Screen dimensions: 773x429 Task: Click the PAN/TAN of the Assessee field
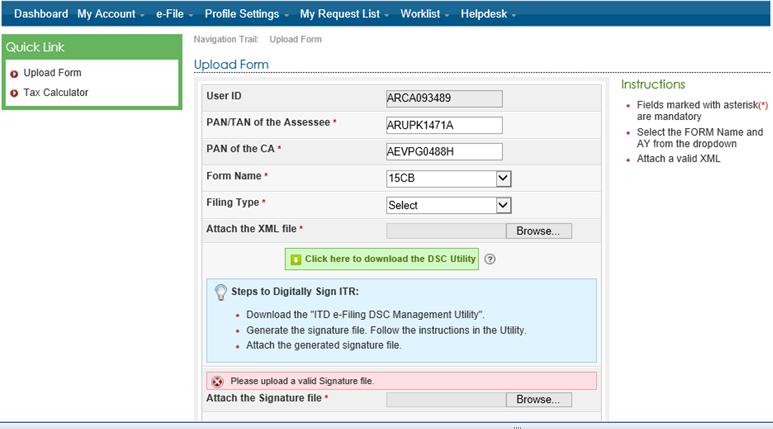pos(443,125)
